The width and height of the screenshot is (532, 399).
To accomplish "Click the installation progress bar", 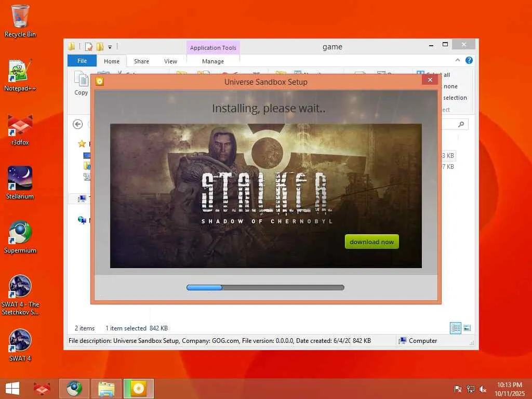I will [265, 288].
